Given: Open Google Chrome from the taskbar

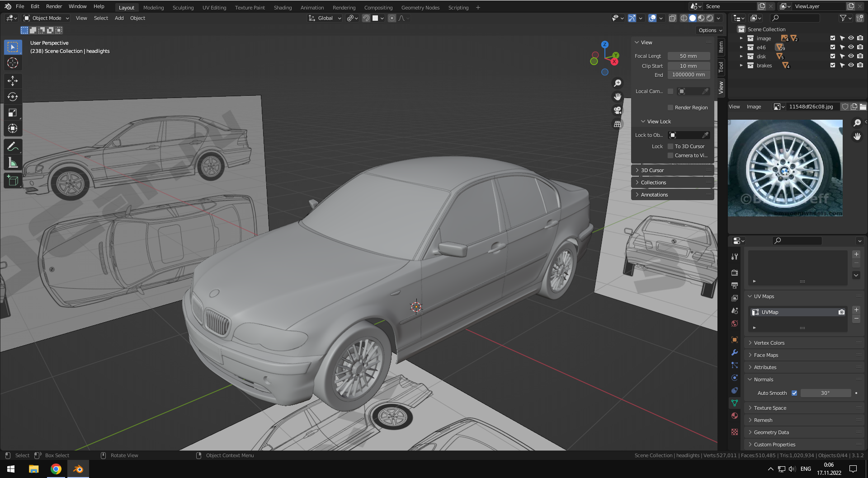Looking at the screenshot, I should tap(56, 469).
